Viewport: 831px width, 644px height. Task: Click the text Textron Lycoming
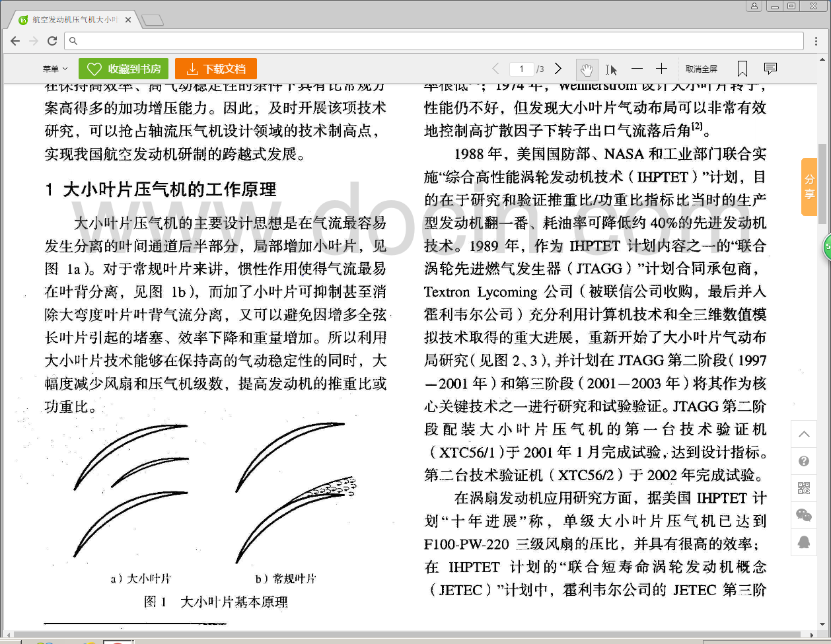[x=481, y=292]
